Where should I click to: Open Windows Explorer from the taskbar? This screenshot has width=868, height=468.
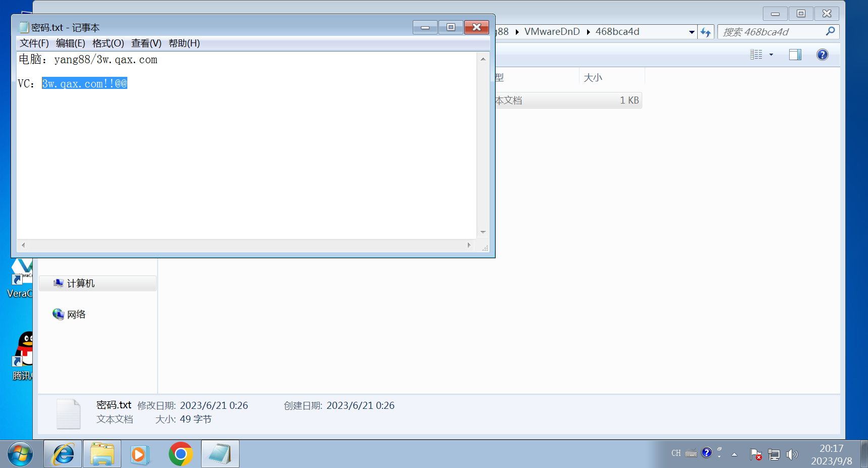[x=102, y=454]
